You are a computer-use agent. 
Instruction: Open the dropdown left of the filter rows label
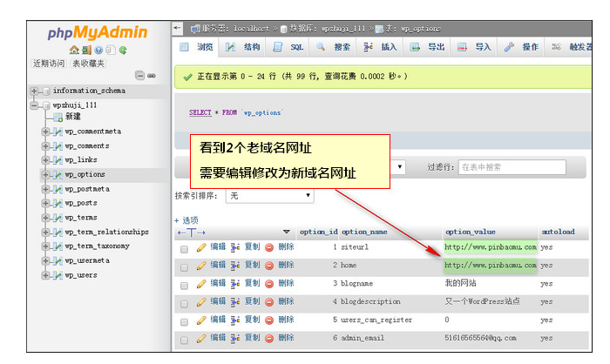click(x=399, y=167)
